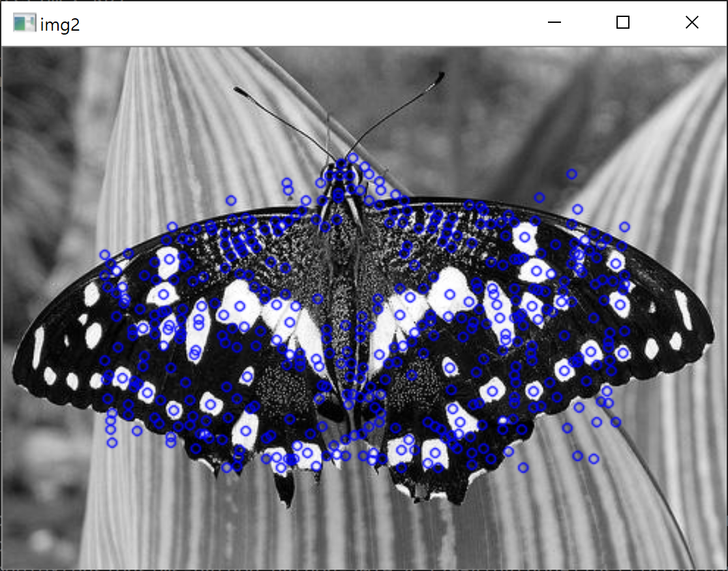Screen dimensions: 728x571
Task: Click the img2 title text
Action: click(60, 25)
